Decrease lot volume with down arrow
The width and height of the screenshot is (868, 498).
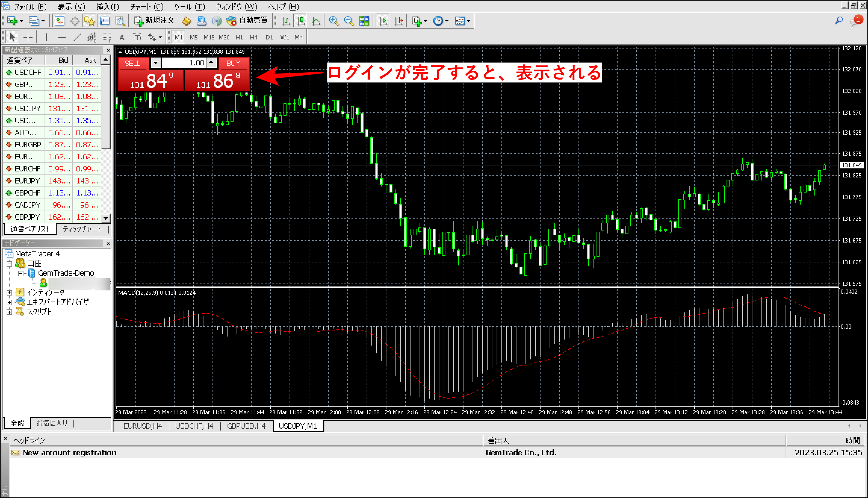[155, 63]
